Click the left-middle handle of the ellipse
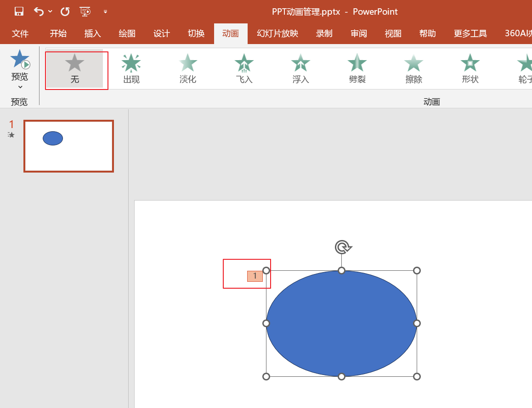The width and height of the screenshot is (532, 408). click(x=266, y=323)
